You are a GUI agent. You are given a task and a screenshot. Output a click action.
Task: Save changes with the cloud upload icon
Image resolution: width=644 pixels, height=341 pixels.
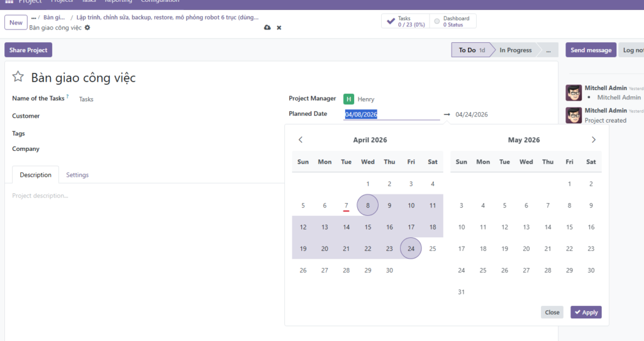click(267, 28)
